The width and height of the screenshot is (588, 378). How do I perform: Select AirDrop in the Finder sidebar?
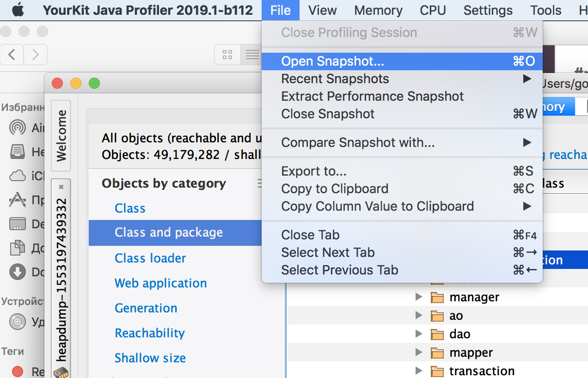point(17,128)
